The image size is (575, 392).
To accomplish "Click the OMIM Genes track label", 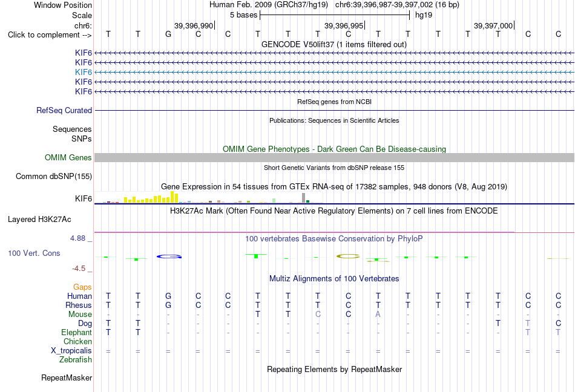I will (x=68, y=157).
